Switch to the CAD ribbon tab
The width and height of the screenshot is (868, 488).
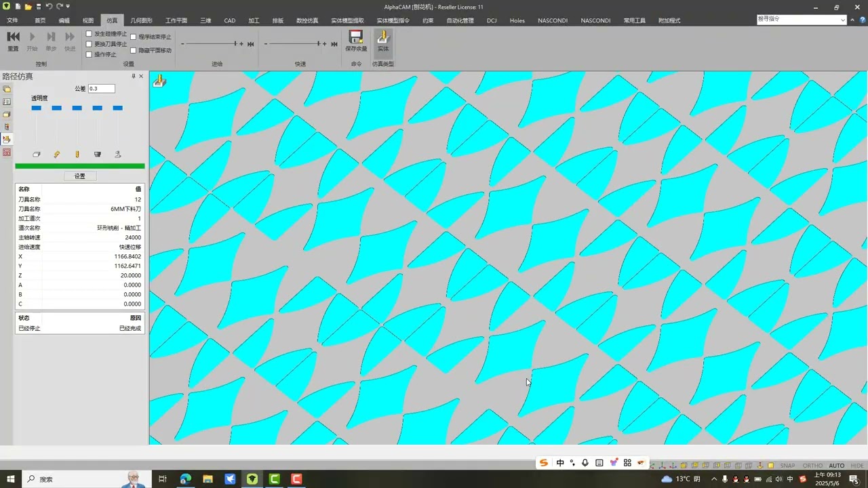click(x=230, y=20)
